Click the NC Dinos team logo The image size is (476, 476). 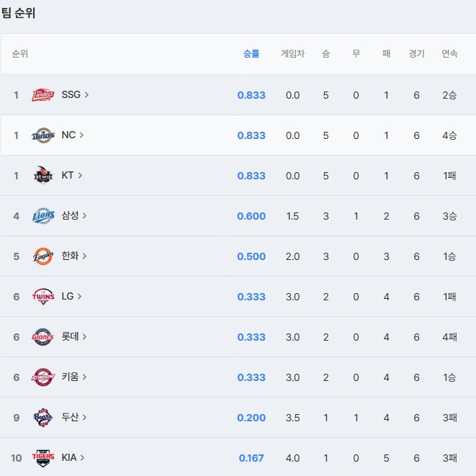pos(43,135)
